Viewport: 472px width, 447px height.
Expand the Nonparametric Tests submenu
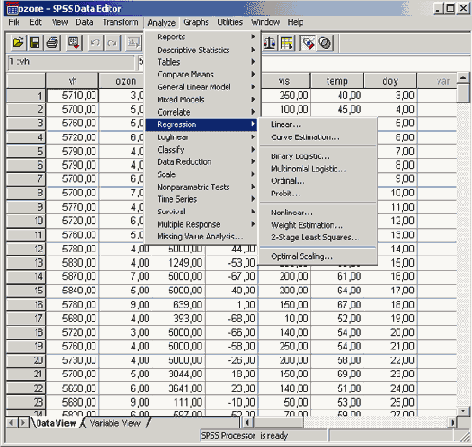[x=201, y=187]
